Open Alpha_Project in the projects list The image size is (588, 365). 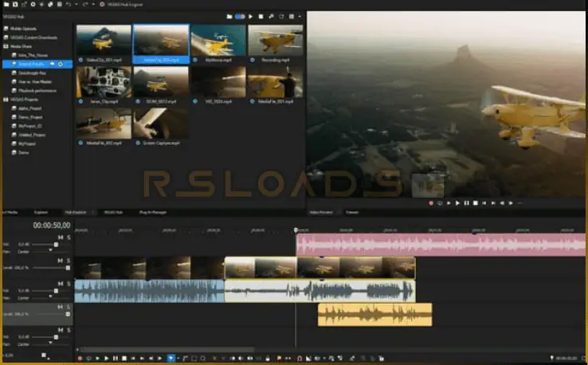point(29,108)
